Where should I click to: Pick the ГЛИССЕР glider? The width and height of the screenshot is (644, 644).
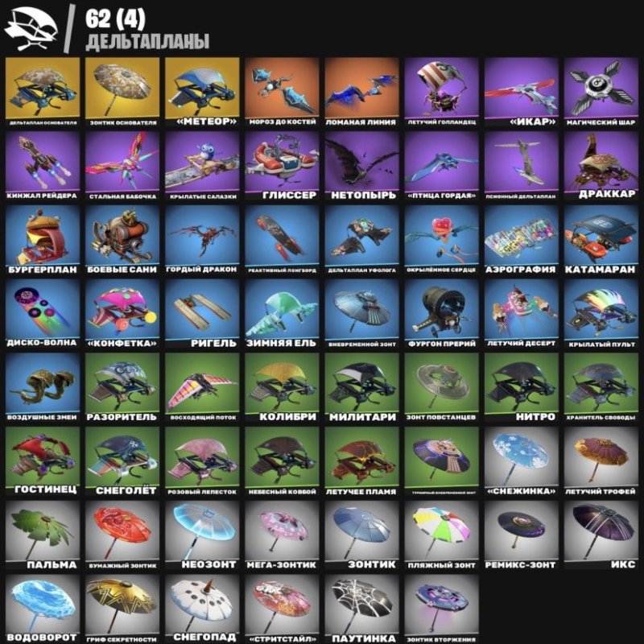point(282,166)
